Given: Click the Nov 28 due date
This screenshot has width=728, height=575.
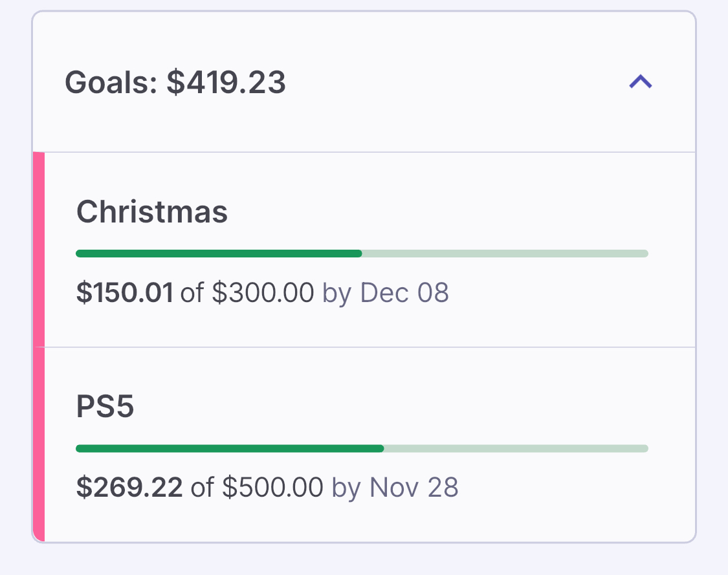Looking at the screenshot, I should coord(414,487).
